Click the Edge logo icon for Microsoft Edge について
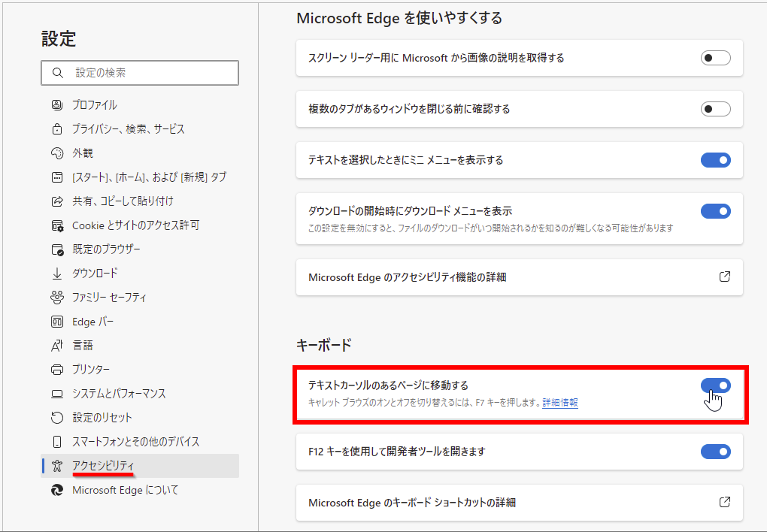767x532 pixels. click(x=57, y=490)
